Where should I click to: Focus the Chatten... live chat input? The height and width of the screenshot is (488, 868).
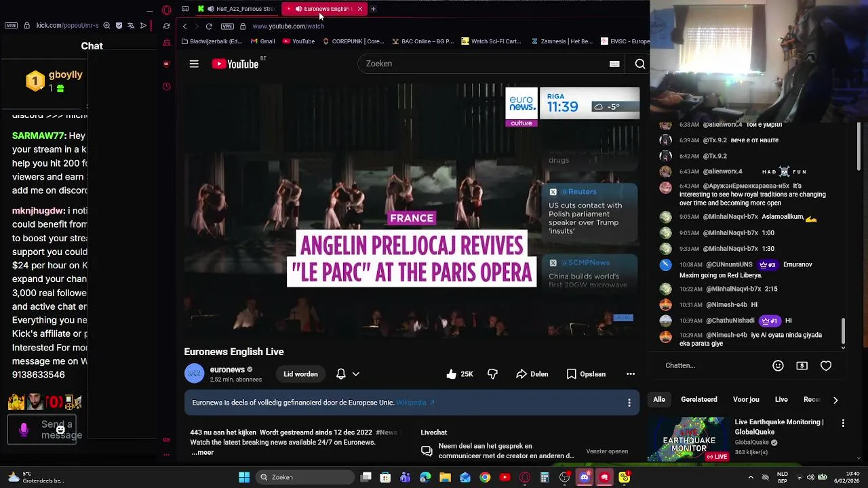(712, 365)
